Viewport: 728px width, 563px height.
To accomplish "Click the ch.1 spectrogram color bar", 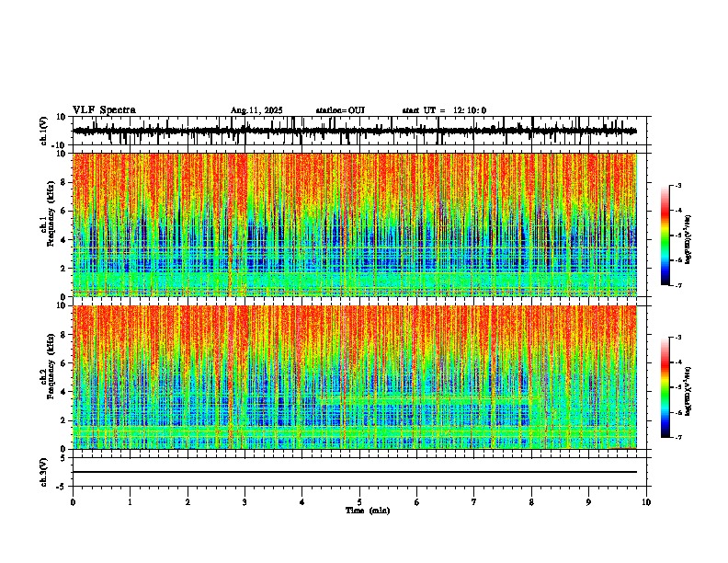I will click(665, 236).
